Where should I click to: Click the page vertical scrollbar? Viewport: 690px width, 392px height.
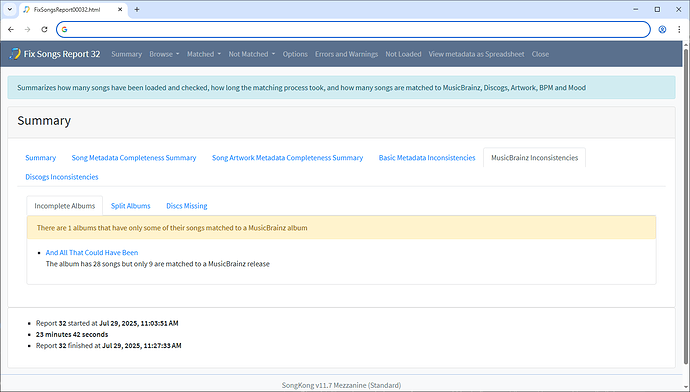pos(686,202)
